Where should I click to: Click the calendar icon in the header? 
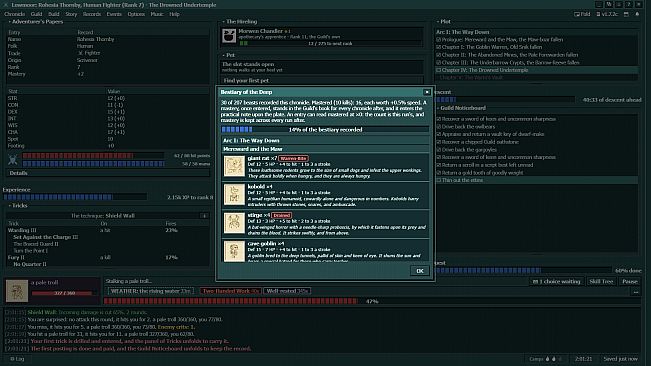click(626, 14)
